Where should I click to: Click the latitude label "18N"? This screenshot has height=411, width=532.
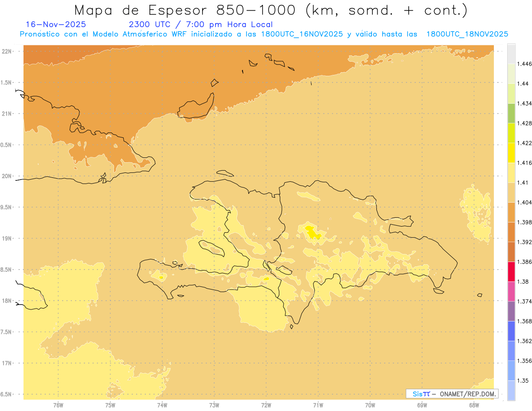pyautogui.click(x=7, y=301)
